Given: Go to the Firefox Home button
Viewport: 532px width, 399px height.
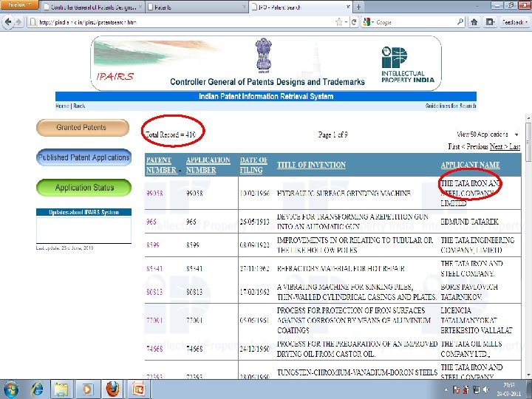Looking at the screenshot, I should pyautogui.click(x=474, y=22).
